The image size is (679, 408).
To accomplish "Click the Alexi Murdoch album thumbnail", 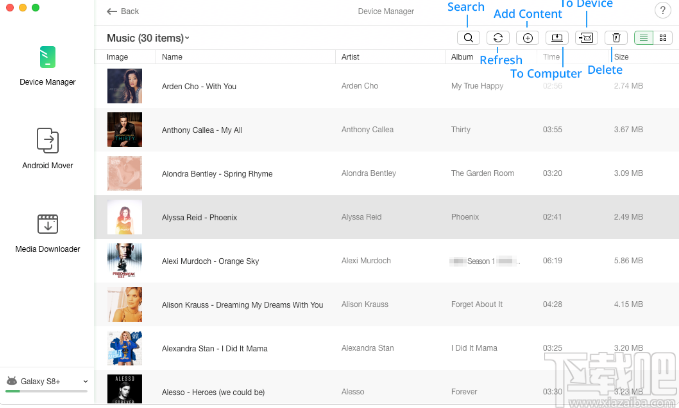I will click(124, 261).
